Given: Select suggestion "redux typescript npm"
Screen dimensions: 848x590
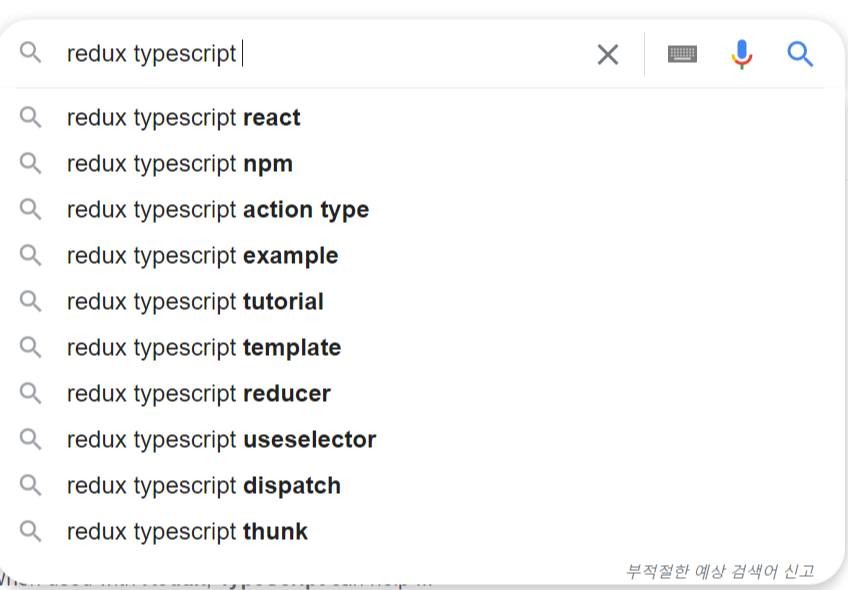Looking at the screenshot, I should coord(422,163).
